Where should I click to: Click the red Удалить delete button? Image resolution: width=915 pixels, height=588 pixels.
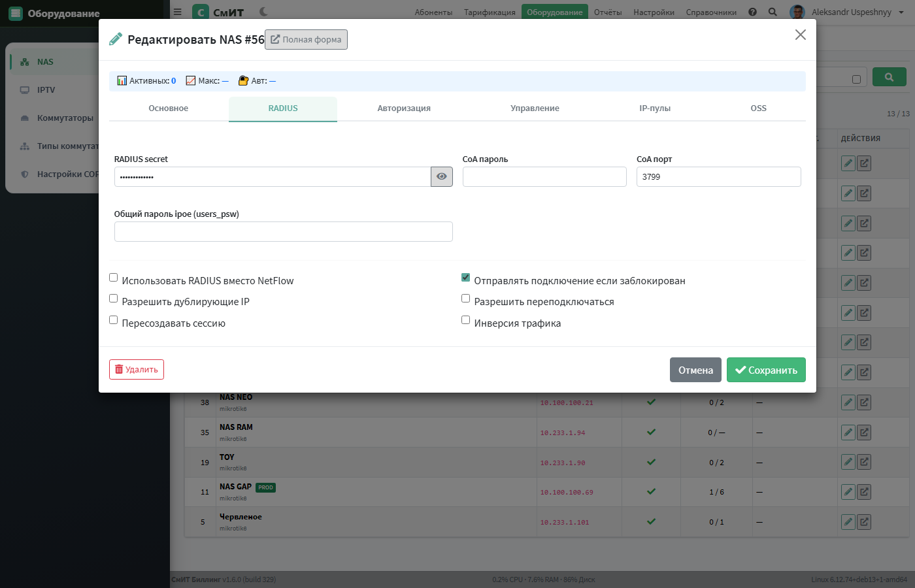(x=137, y=369)
